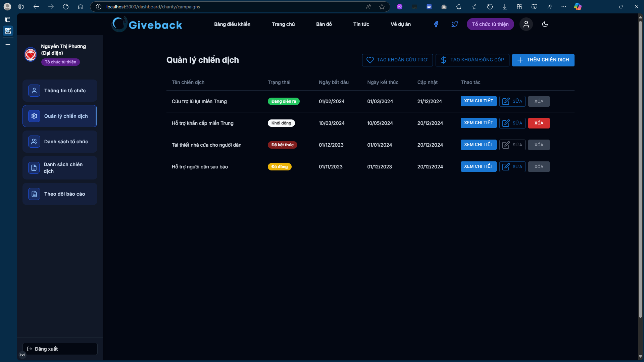The width and height of the screenshot is (644, 362).
Task: Click Thêm chiến dịch button
Action: click(x=543, y=60)
